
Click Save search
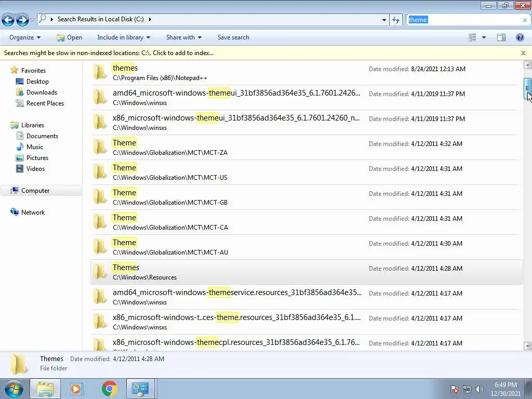[x=233, y=37]
